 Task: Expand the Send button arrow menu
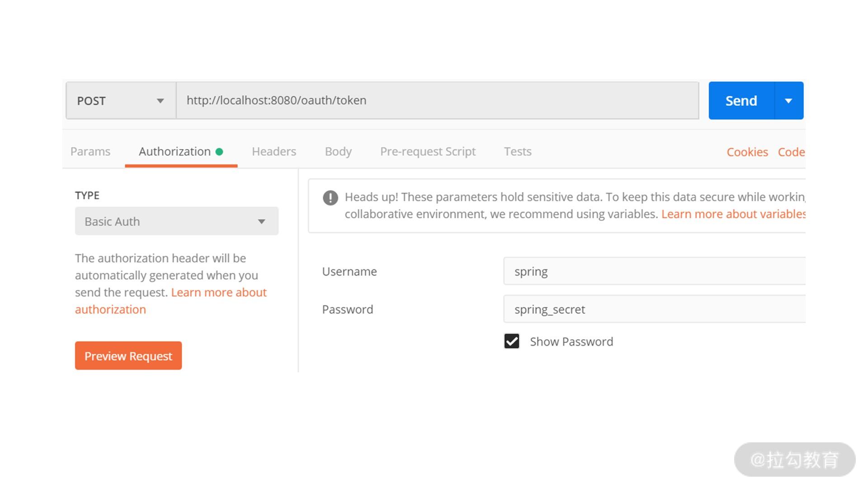point(788,101)
